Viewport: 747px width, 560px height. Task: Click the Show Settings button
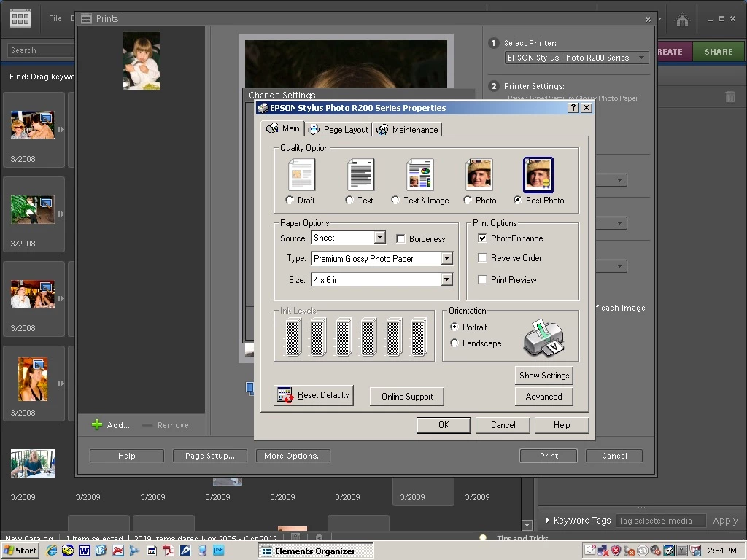tap(543, 376)
